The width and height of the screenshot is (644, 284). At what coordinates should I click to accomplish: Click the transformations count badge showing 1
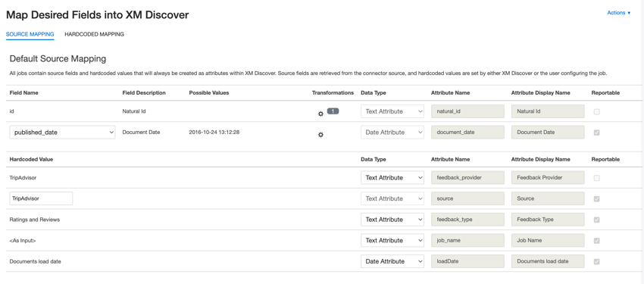[333, 111]
